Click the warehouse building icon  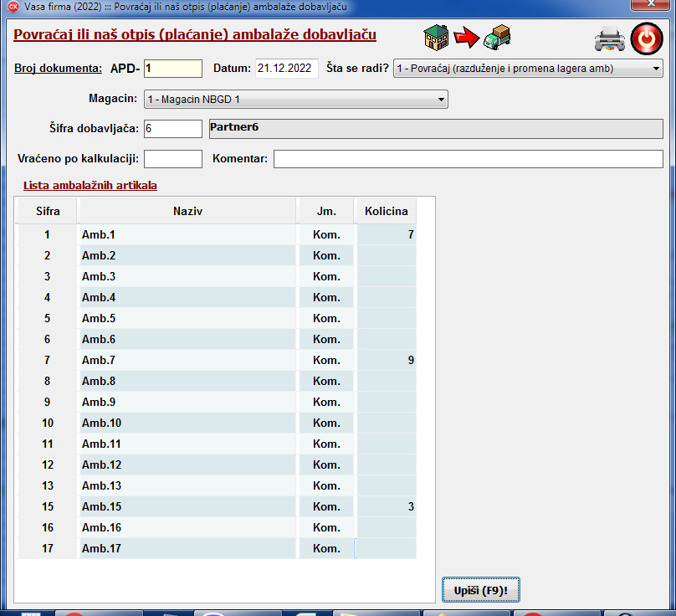[x=436, y=38]
